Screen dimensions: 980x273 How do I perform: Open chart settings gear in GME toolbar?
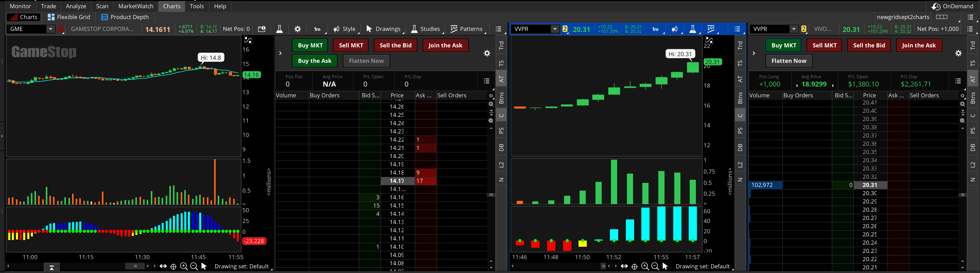297,29
